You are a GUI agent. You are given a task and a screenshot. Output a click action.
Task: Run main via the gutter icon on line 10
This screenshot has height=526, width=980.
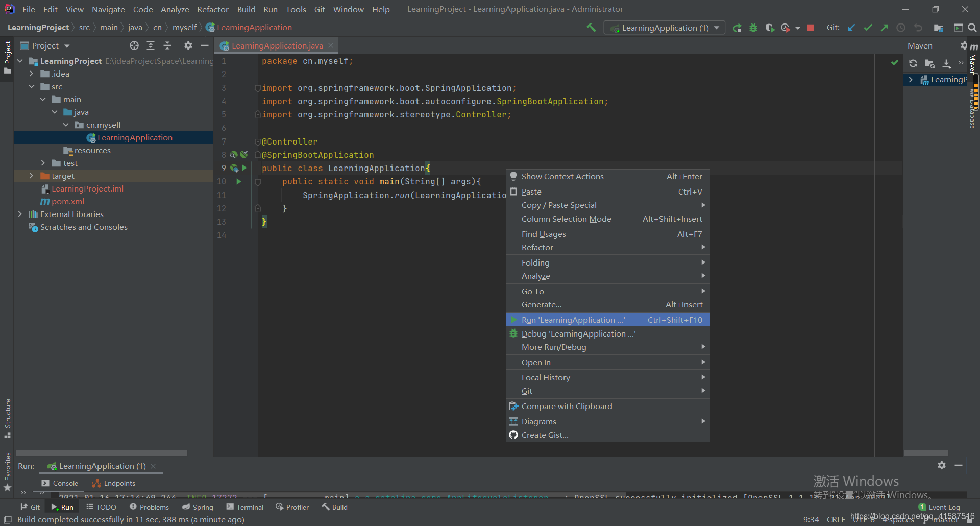pyautogui.click(x=238, y=181)
